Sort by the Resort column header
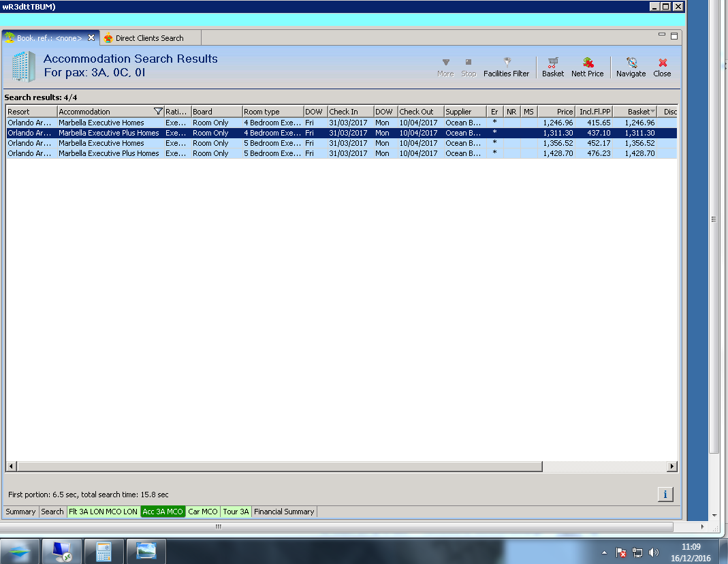 coord(31,112)
